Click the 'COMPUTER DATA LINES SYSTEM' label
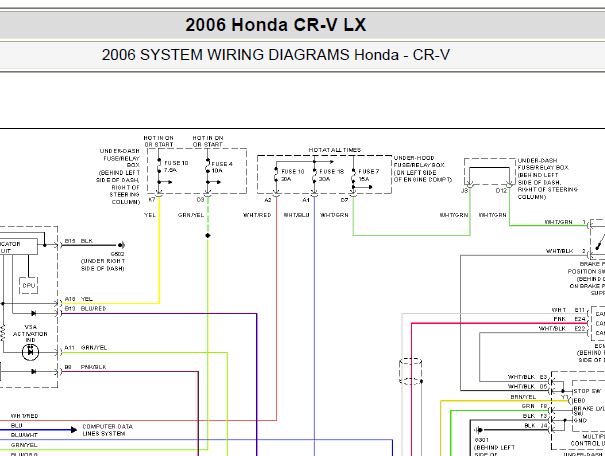 108,430
